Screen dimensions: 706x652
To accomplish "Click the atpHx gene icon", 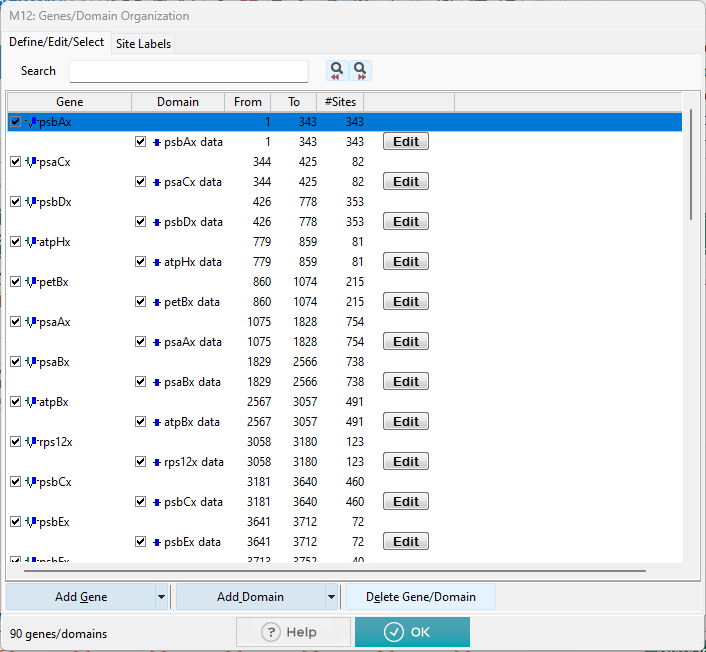I will tap(31, 242).
